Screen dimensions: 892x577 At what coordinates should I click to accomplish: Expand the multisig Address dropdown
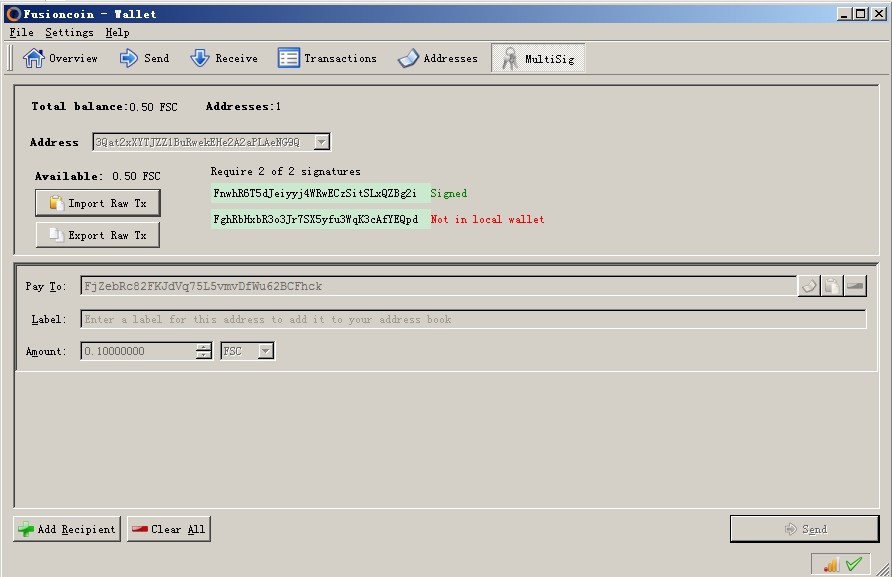321,142
